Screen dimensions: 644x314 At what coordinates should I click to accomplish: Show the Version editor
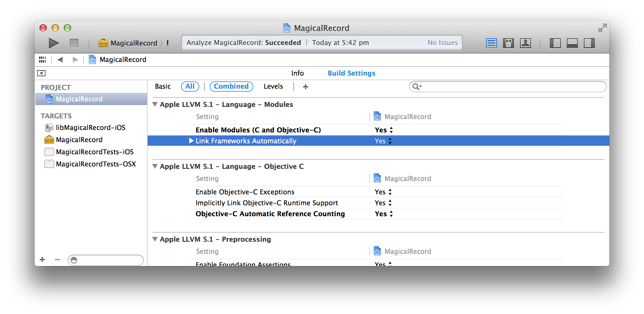[526, 43]
